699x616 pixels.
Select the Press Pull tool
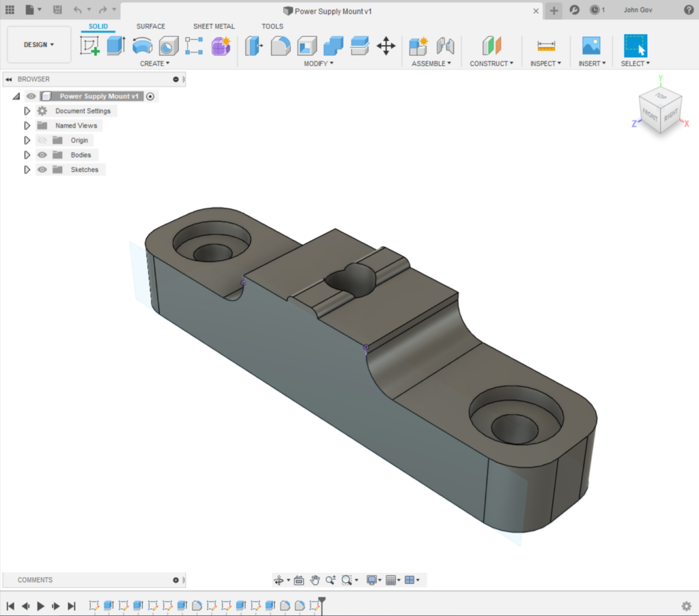[254, 46]
